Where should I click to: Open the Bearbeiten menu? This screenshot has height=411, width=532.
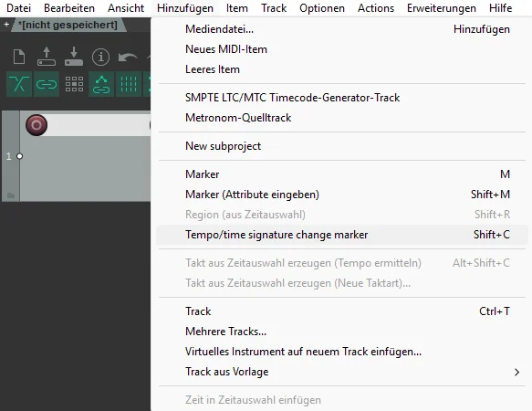69,8
